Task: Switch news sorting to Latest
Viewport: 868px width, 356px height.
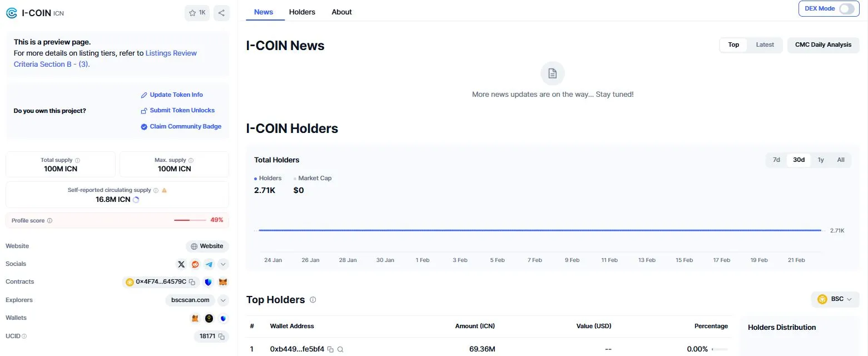Action: coord(764,44)
